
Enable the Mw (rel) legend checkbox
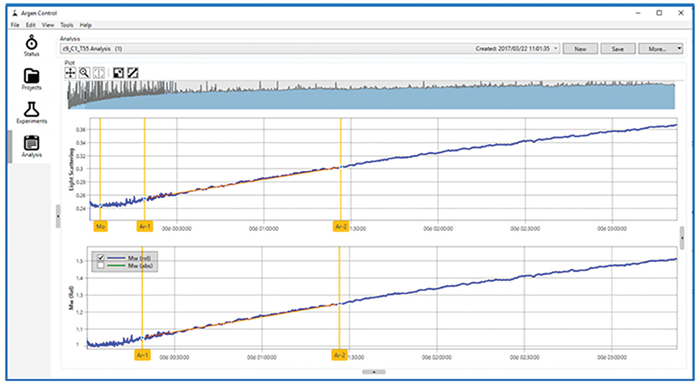click(100, 258)
